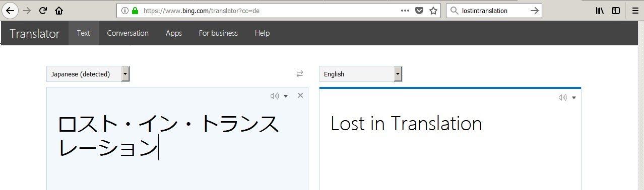Bookmark this page with the star
644x190 pixels.
tap(433, 10)
